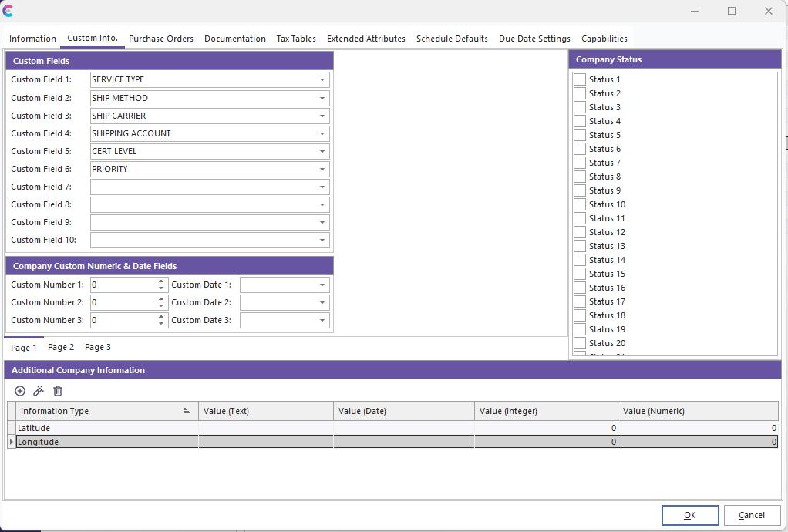Image resolution: width=788 pixels, height=532 pixels.
Task: Expand the Custom Field 1 dropdown
Action: [x=322, y=79]
